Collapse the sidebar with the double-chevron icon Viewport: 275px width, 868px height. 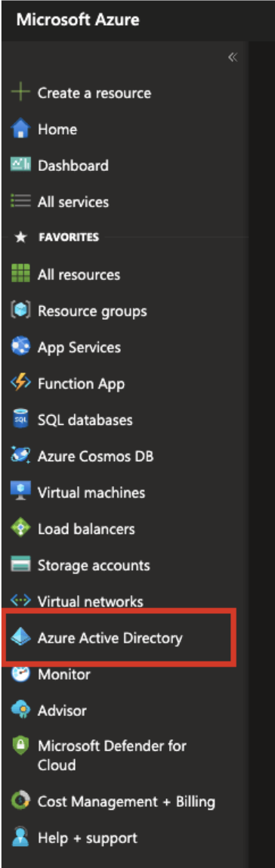[x=233, y=57]
